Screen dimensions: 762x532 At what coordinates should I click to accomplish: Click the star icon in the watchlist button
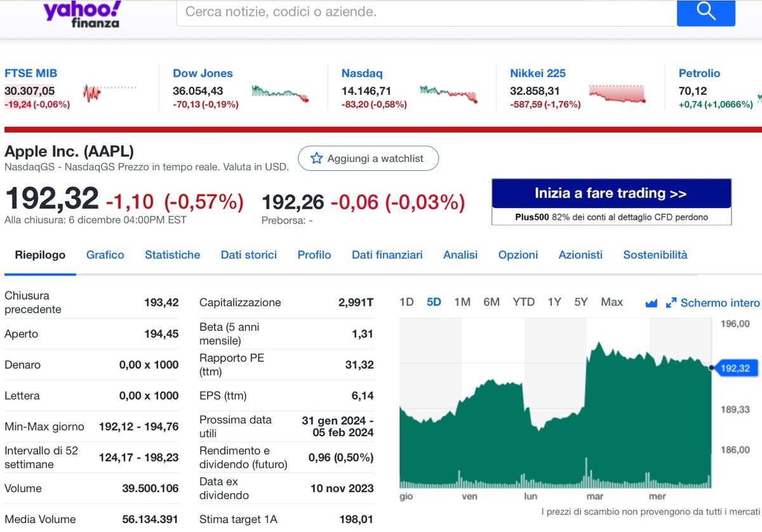click(x=316, y=159)
